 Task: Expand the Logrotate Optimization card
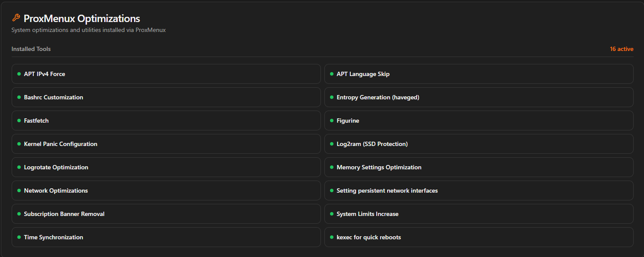coord(166,167)
